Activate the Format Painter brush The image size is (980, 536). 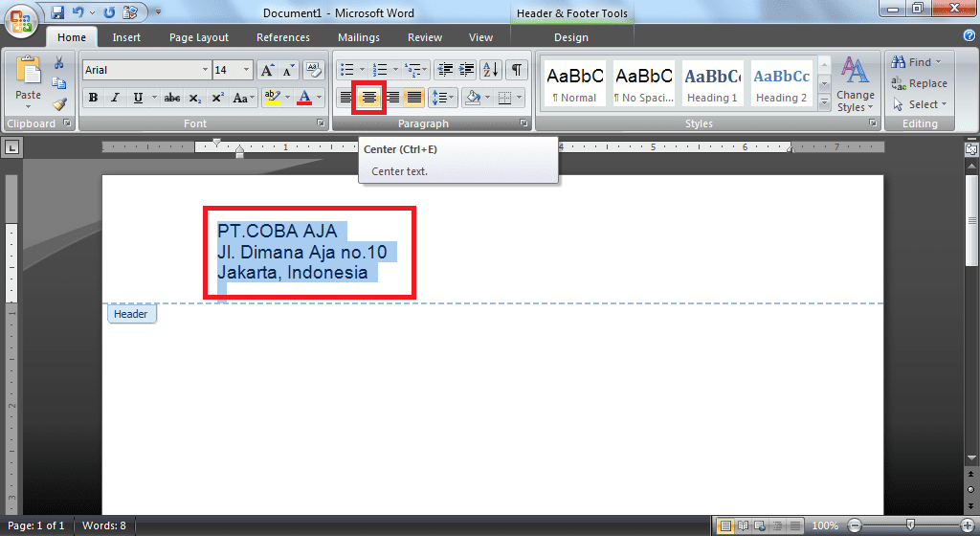(x=58, y=103)
